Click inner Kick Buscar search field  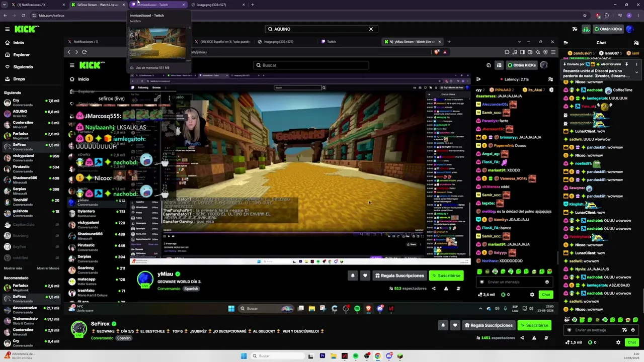(311, 65)
